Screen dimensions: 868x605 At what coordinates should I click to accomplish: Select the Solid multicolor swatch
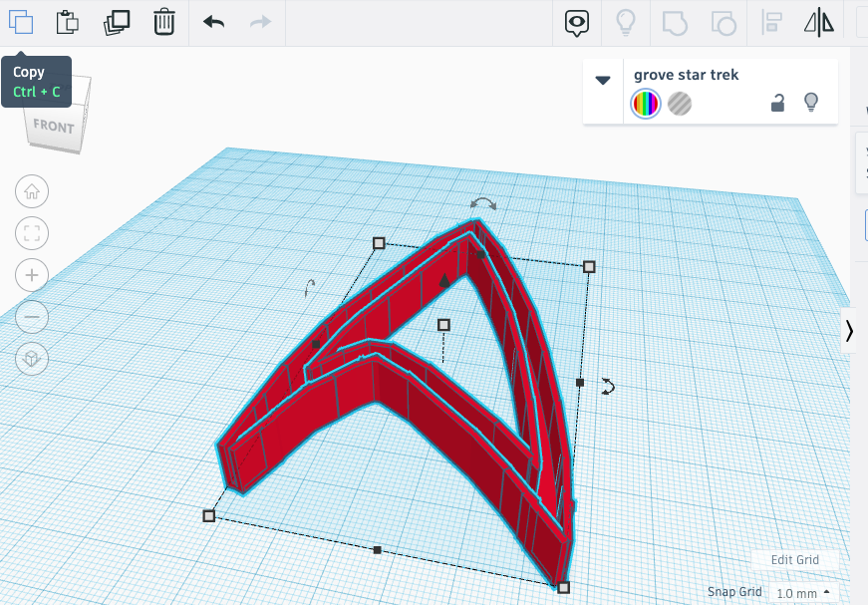click(646, 104)
